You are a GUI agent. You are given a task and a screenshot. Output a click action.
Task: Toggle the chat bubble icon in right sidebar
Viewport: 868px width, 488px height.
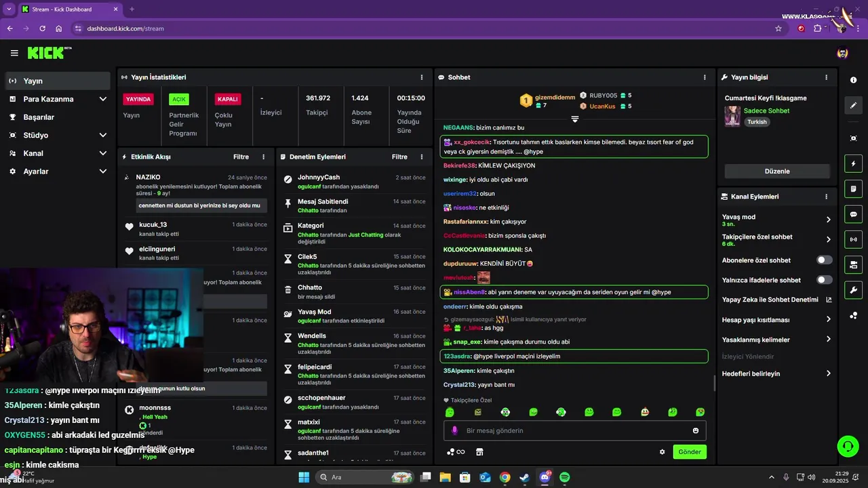click(x=853, y=214)
